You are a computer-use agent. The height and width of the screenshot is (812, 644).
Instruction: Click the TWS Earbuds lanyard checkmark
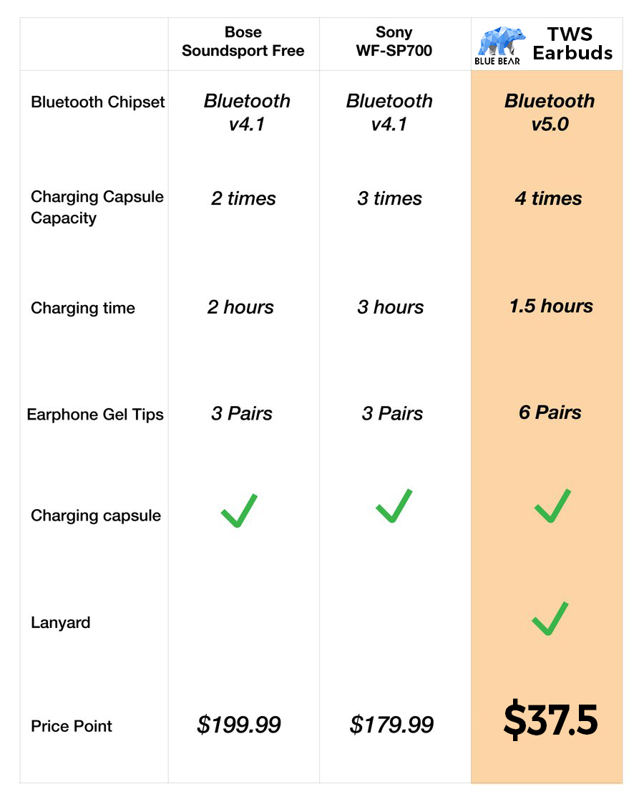pos(550,619)
